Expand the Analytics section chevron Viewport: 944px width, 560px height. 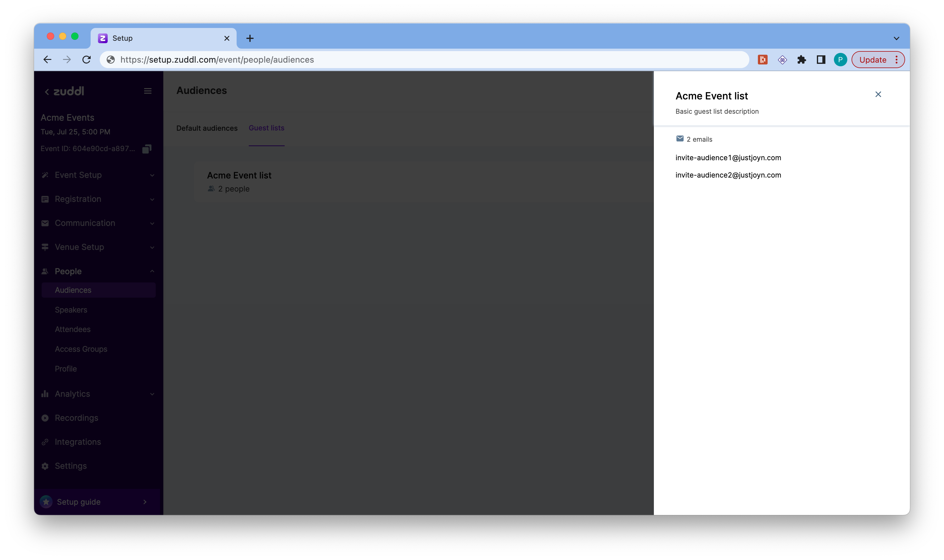point(152,394)
